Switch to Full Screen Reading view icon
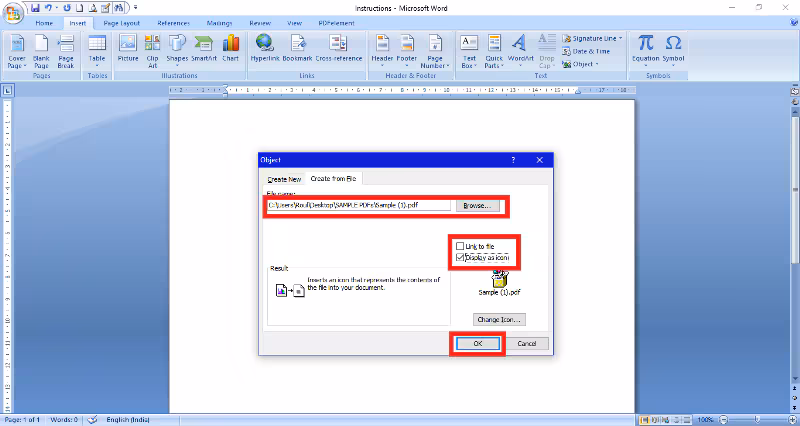Image resolution: width=800 pixels, height=426 pixels. [x=654, y=420]
